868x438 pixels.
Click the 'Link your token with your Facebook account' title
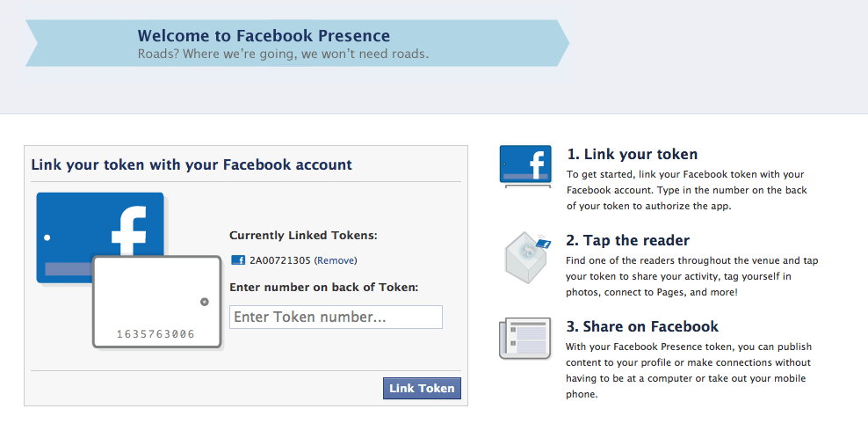(x=192, y=164)
